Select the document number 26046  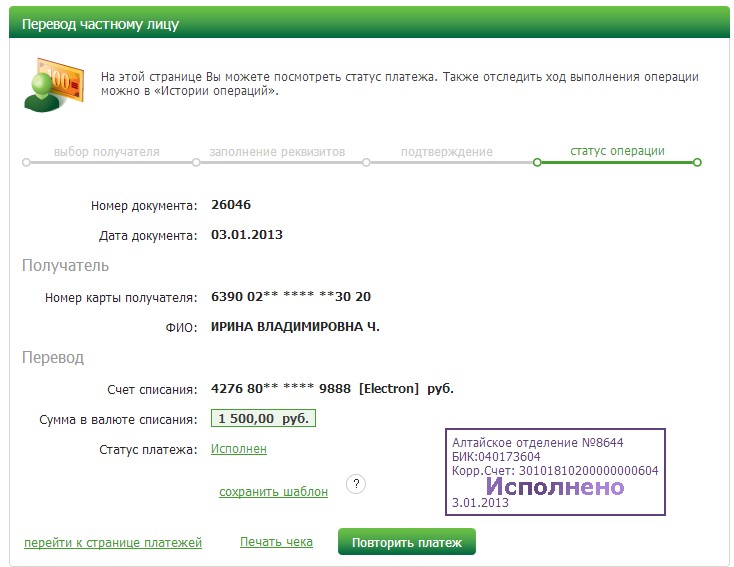(231, 205)
